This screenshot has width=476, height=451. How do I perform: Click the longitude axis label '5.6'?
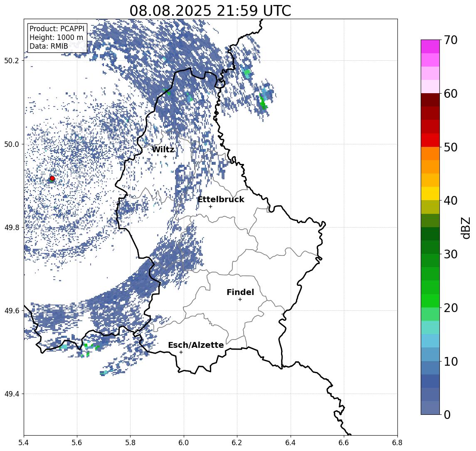click(77, 443)
